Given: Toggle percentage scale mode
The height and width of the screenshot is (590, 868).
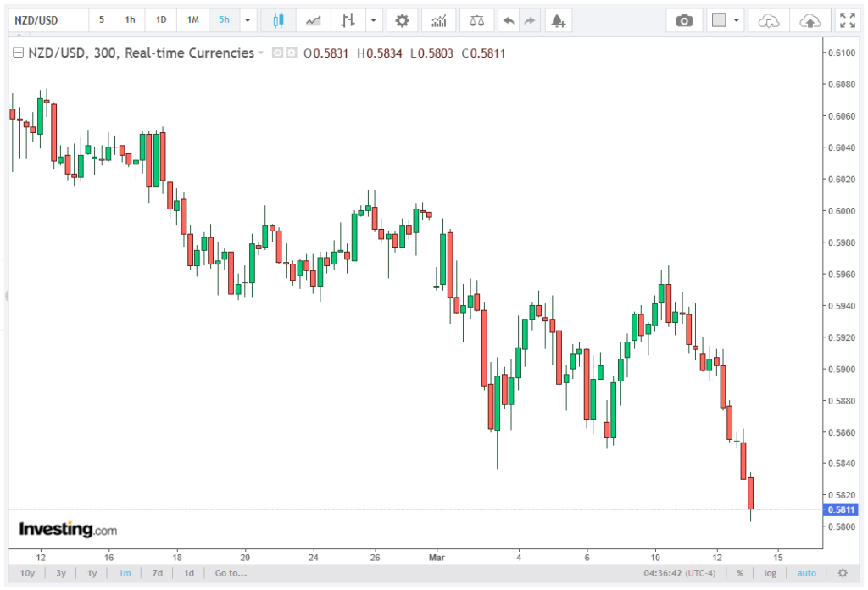Looking at the screenshot, I should click(739, 573).
